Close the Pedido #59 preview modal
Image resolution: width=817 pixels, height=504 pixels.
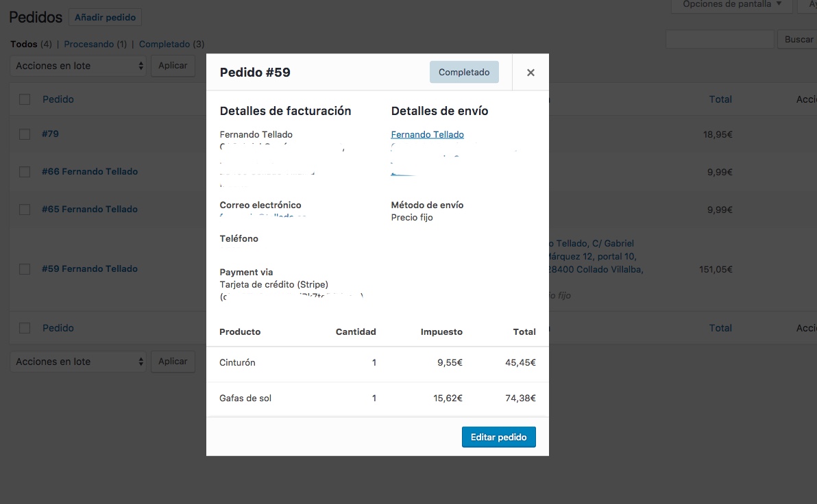(x=531, y=73)
